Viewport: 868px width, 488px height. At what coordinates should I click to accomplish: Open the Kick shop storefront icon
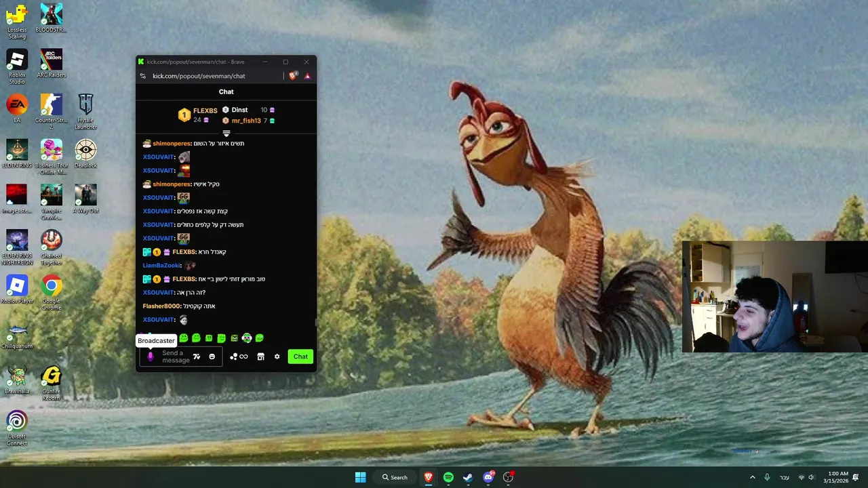(260, 357)
